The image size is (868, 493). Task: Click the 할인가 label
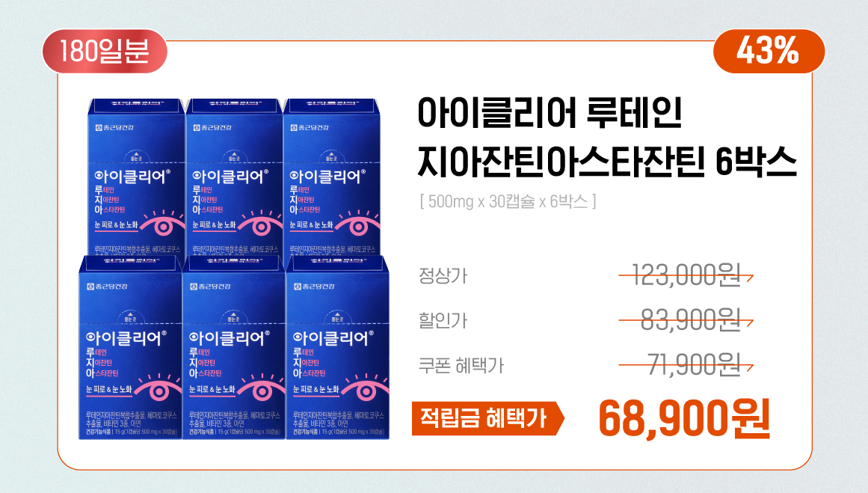[x=443, y=320]
